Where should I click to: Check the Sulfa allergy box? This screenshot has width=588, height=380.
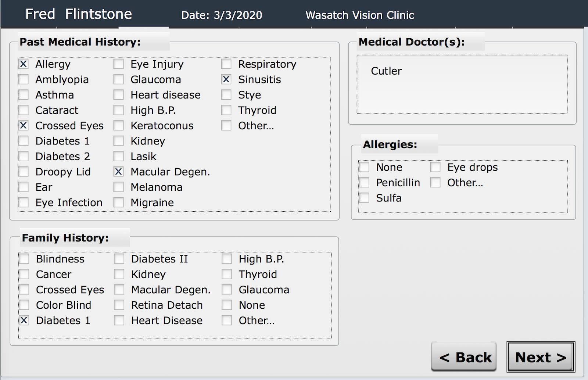[364, 198]
